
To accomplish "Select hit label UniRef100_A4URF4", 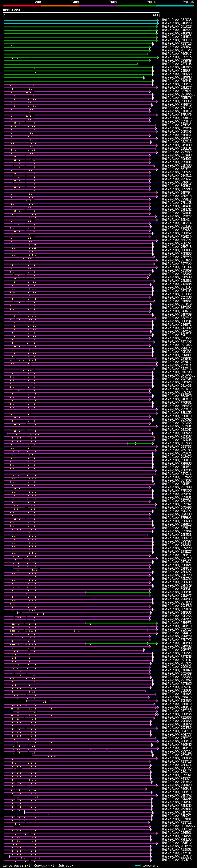I will [x=176, y=467].
